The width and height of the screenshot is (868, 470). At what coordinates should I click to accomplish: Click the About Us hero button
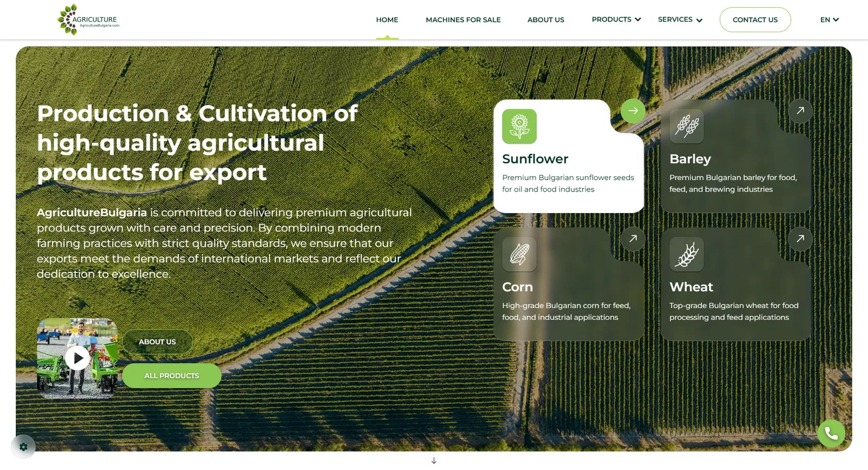[157, 342]
